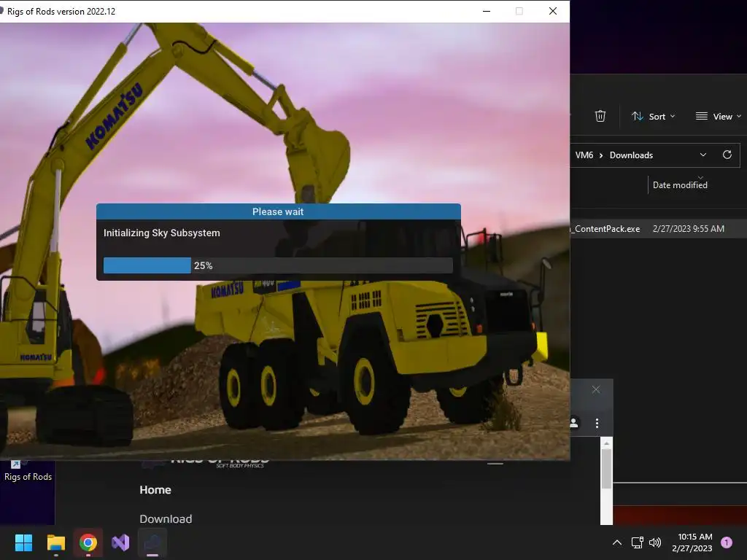Viewport: 747px width, 560px height.
Task: Minimize the Rigs of Rods window
Action: click(x=487, y=11)
